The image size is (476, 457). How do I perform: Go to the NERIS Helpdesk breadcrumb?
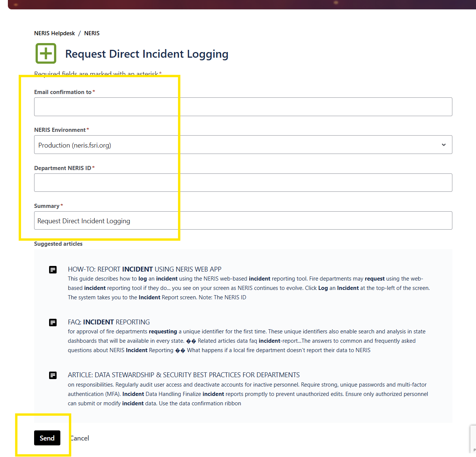(54, 33)
